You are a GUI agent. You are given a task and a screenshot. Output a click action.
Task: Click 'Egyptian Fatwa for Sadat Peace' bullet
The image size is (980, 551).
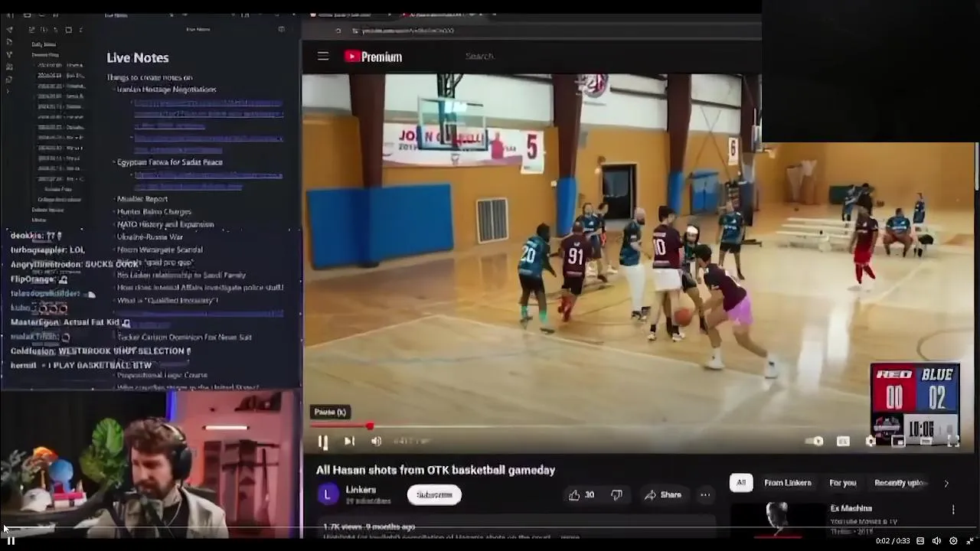click(x=169, y=162)
